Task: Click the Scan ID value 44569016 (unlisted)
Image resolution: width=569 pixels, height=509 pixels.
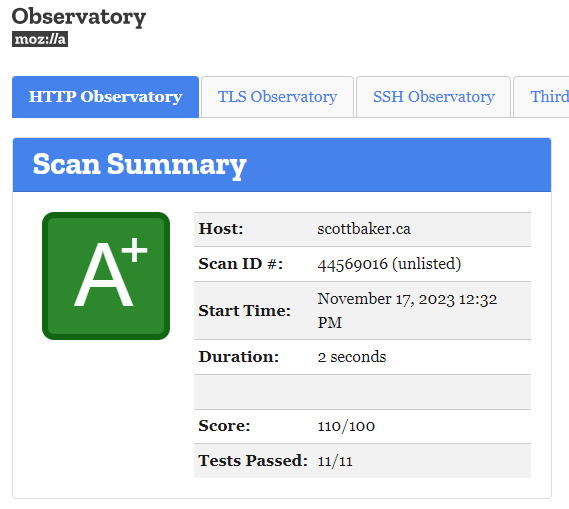Action: tap(389, 264)
